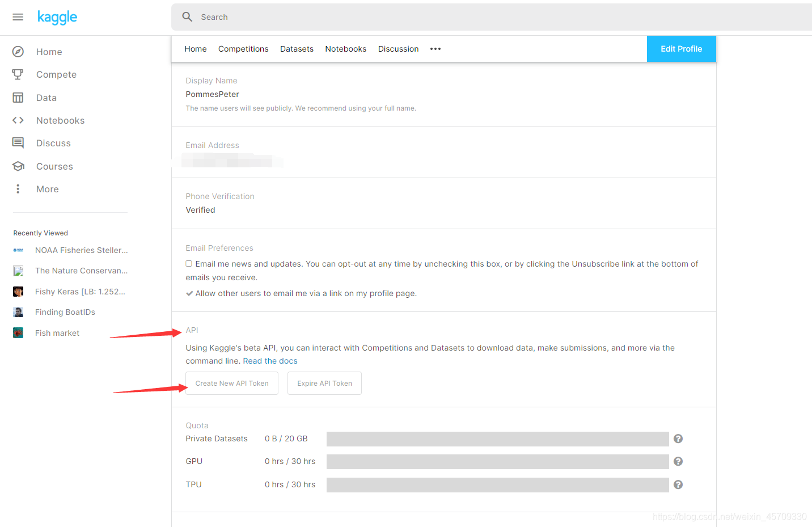The image size is (812, 527).
Task: Open the Read the docs link
Action: [x=270, y=361]
